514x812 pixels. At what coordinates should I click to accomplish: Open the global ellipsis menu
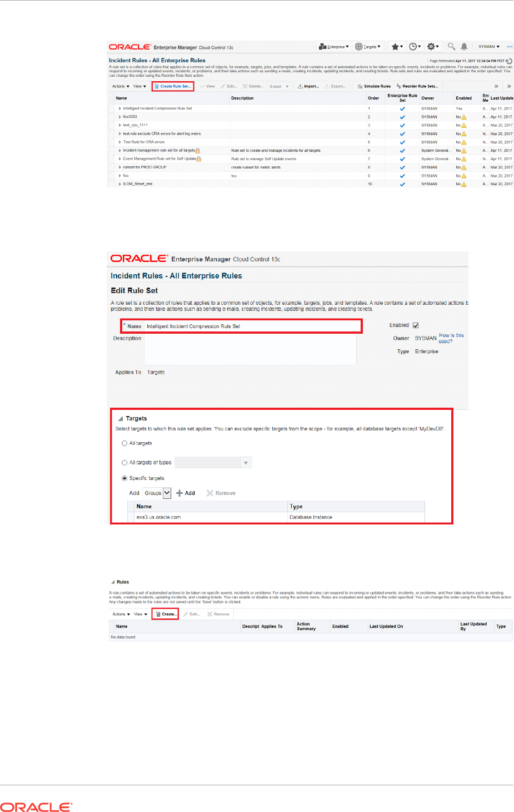510,47
